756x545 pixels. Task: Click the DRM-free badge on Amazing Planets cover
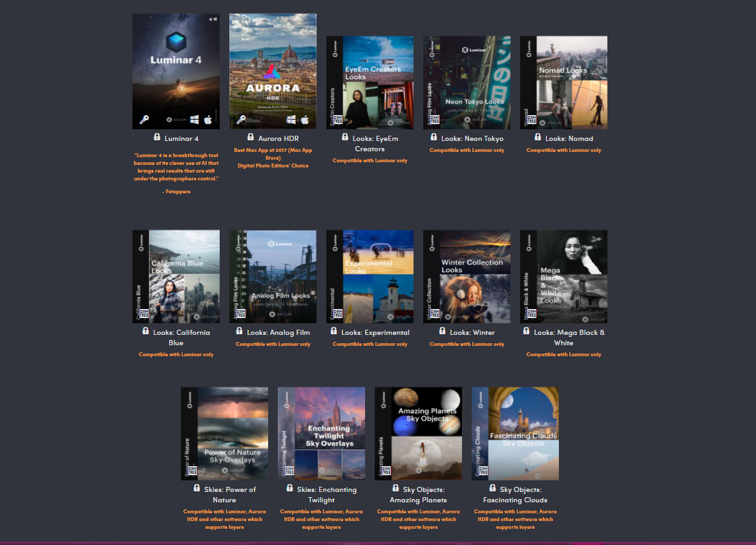(x=386, y=471)
